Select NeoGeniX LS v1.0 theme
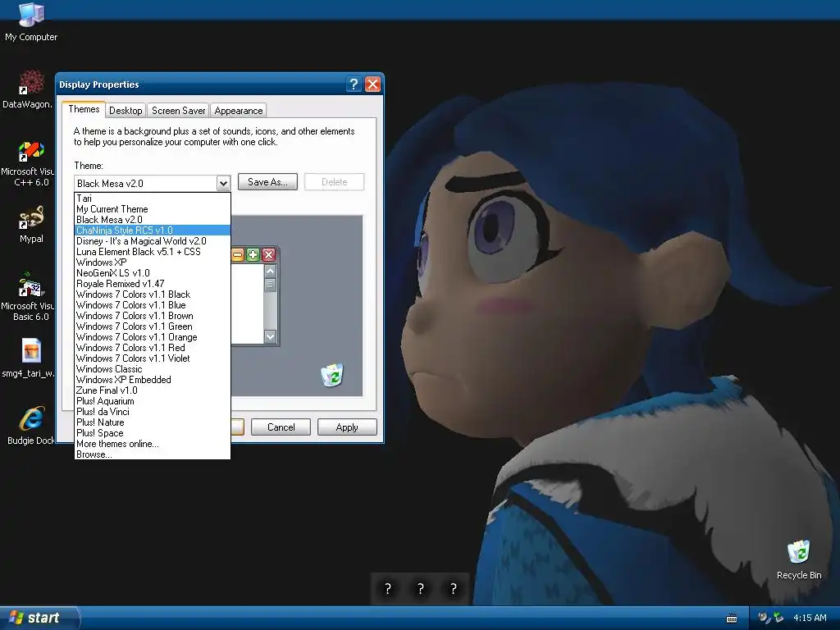Screen dimensions: 840x630 tap(152, 273)
